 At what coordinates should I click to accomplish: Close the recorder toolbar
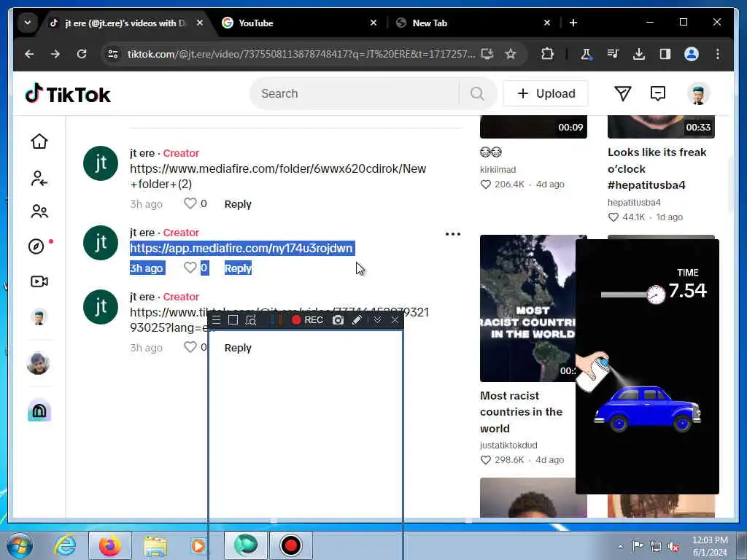pos(395,320)
